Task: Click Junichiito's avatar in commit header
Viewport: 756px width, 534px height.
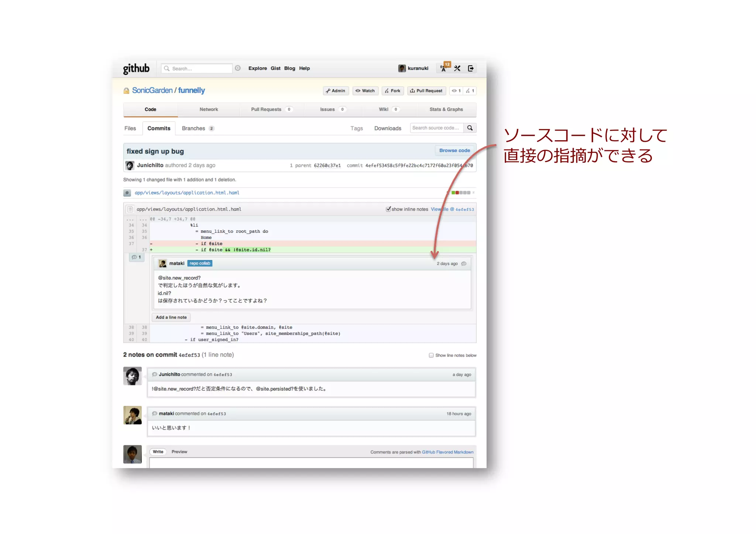Action: (130, 165)
